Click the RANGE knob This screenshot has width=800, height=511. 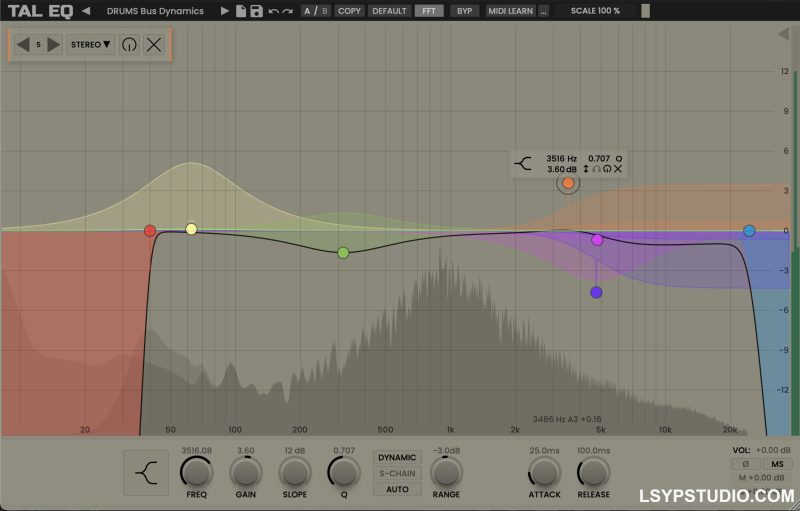coord(446,472)
